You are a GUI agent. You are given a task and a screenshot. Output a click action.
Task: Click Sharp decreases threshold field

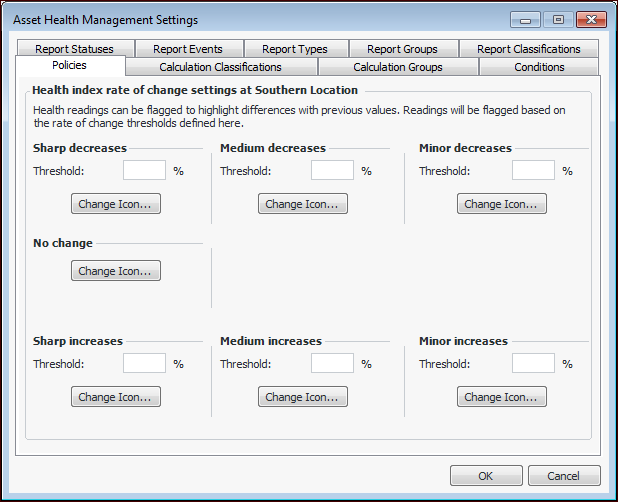click(144, 170)
